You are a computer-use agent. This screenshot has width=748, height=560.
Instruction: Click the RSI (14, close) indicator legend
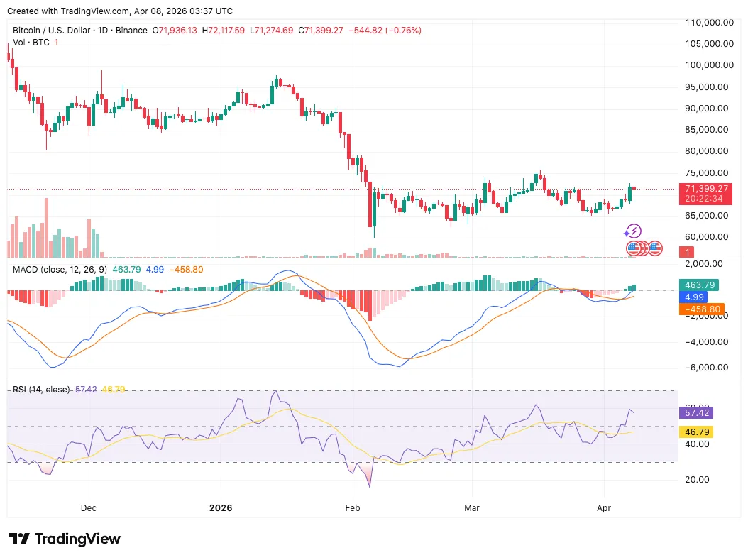[x=42, y=390]
